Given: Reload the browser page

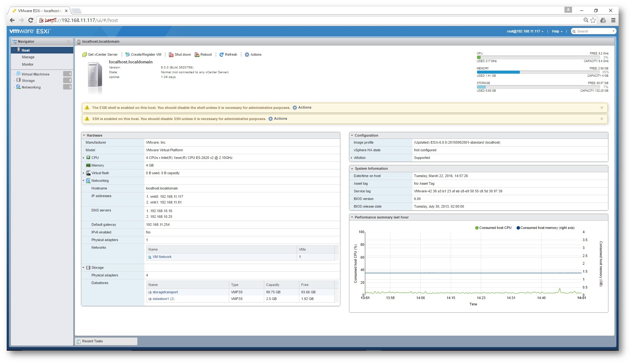Looking at the screenshot, I should tap(31, 20).
